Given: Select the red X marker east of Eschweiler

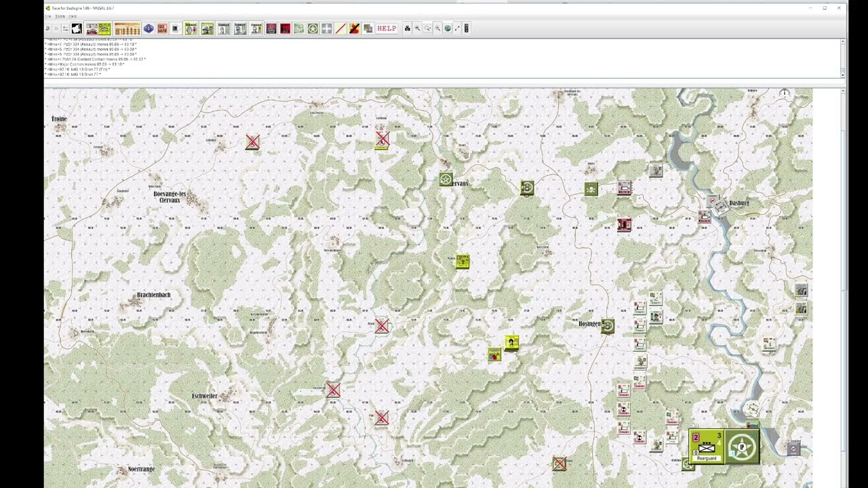Looking at the screenshot, I should (x=333, y=390).
